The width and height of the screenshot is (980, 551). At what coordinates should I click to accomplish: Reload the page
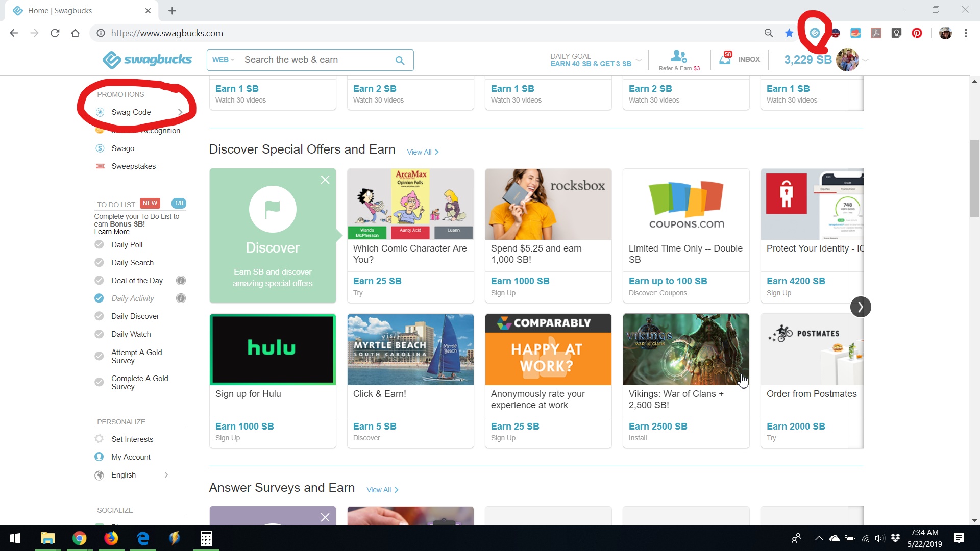point(55,33)
